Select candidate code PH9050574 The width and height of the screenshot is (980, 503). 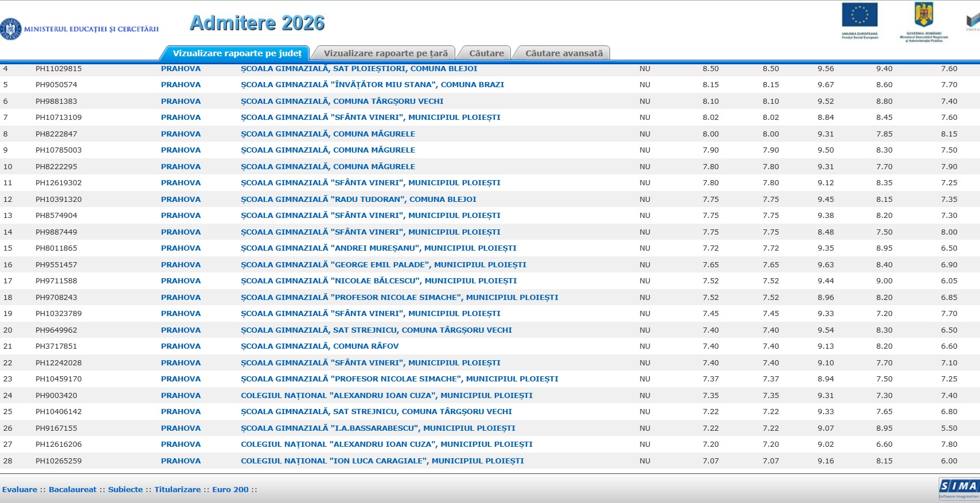click(x=56, y=84)
